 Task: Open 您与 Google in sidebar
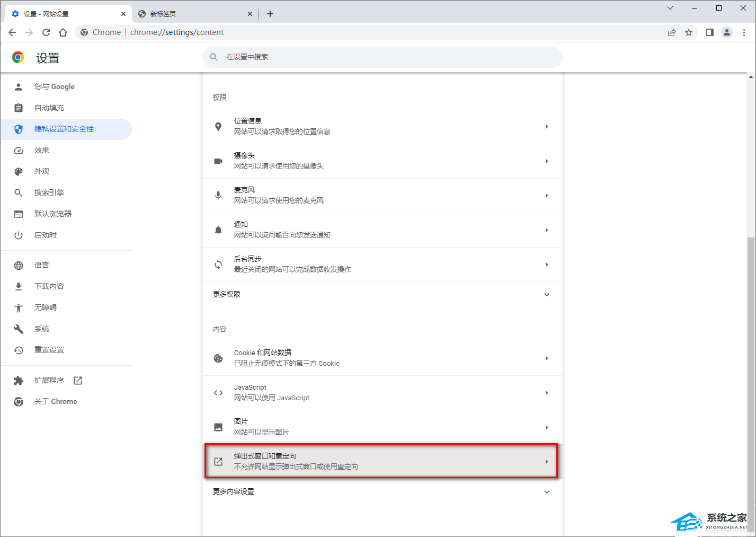click(66, 86)
